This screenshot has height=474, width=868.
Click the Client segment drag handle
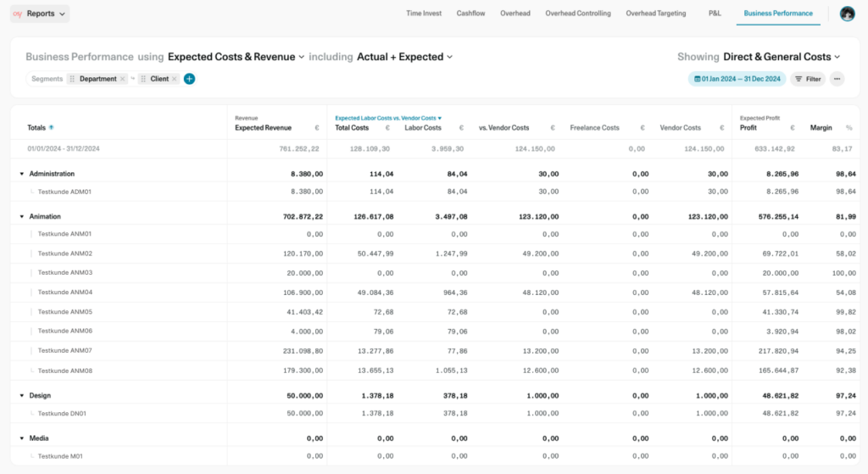(143, 79)
